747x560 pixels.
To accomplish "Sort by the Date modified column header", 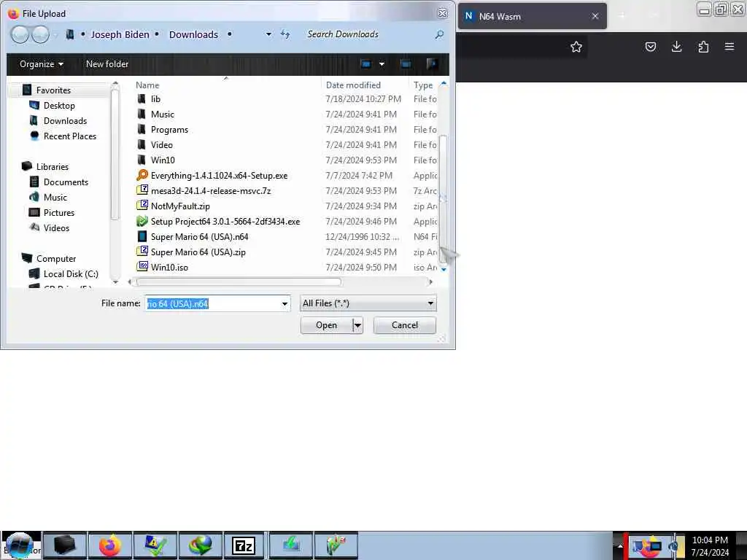I will point(353,85).
